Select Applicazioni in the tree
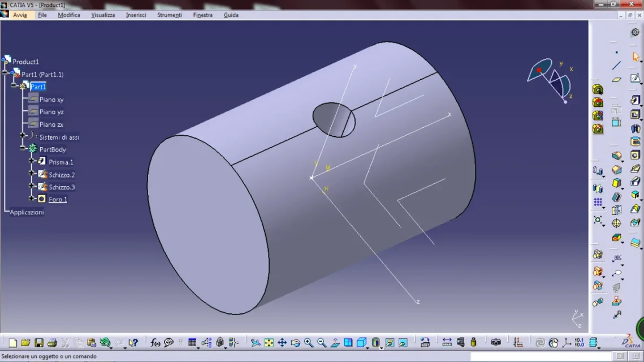Viewport: 644px width, 362px height. tap(27, 213)
